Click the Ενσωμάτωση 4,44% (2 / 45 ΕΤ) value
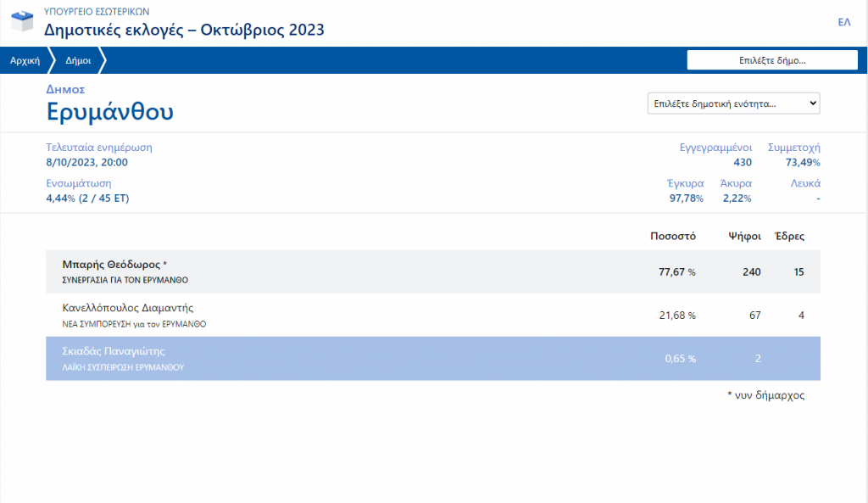 tap(87, 198)
